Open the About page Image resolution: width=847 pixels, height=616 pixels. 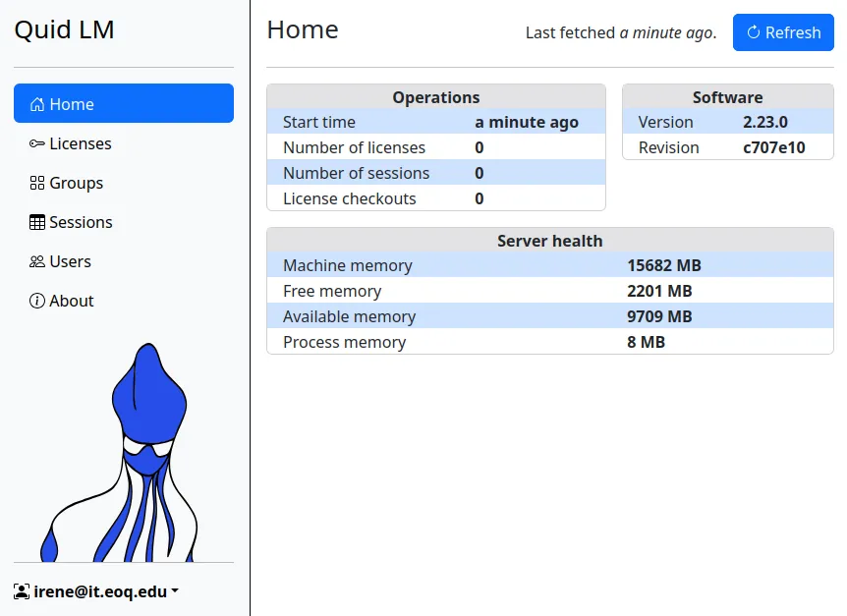coord(71,301)
